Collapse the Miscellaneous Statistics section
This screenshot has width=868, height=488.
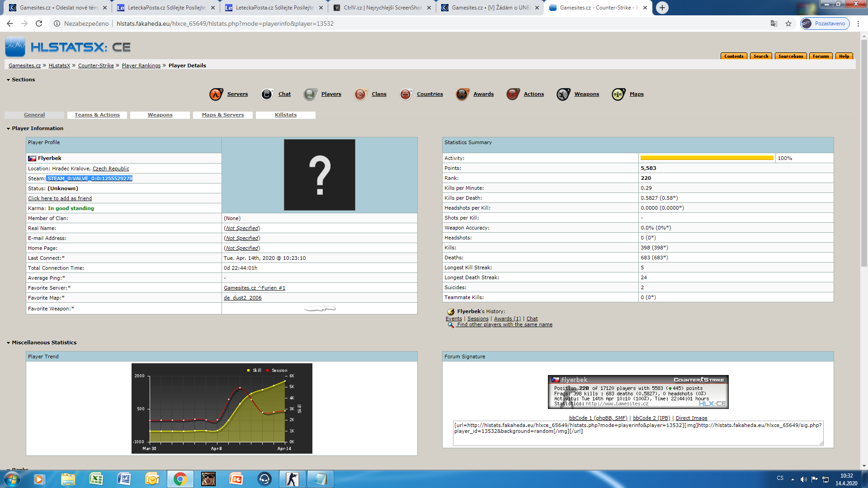point(8,343)
